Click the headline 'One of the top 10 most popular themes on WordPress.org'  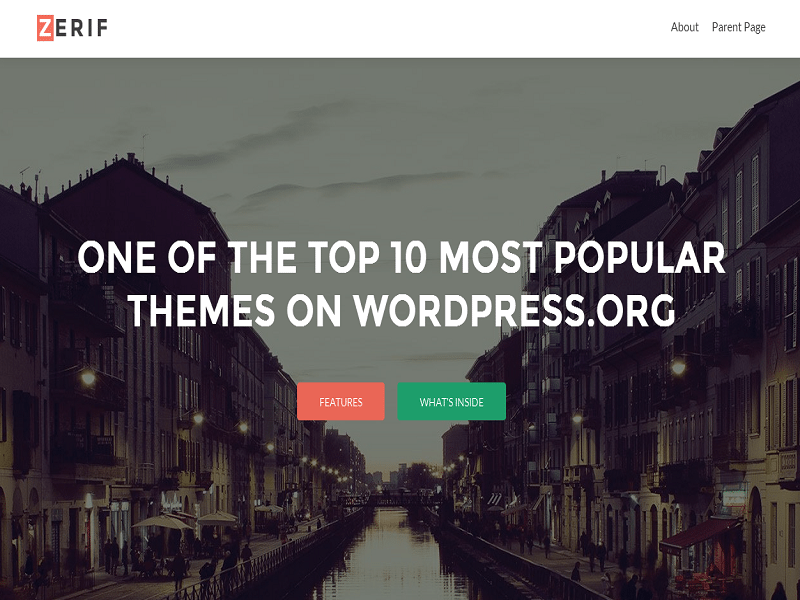tap(402, 284)
